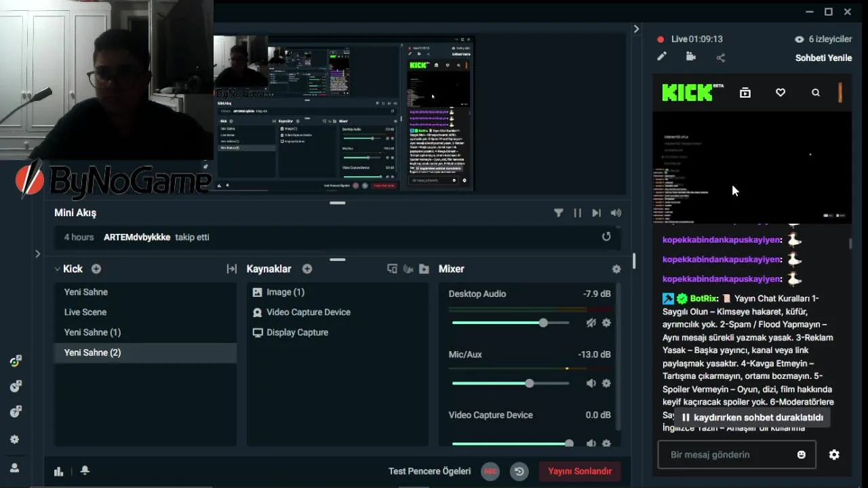
Task: Collapse the chat panel with top chevron
Action: 636,29
